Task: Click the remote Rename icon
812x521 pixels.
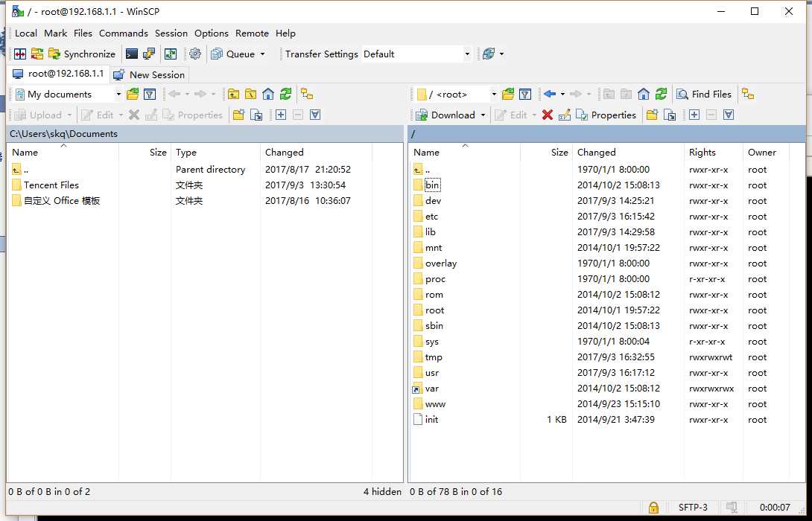Action: (x=565, y=115)
